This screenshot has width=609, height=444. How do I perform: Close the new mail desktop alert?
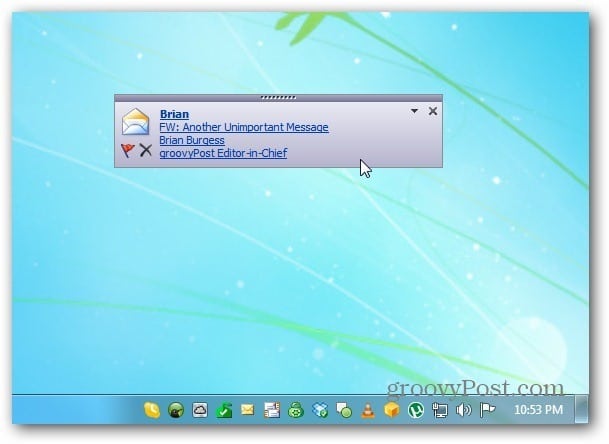tap(433, 111)
